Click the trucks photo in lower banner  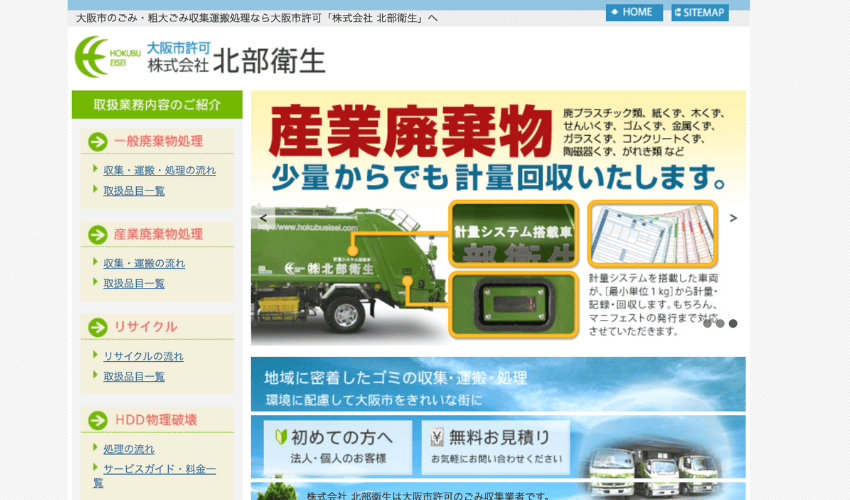(655, 469)
